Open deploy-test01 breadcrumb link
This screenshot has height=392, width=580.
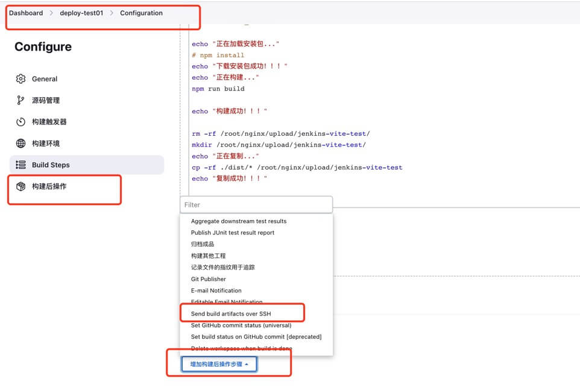tap(81, 13)
